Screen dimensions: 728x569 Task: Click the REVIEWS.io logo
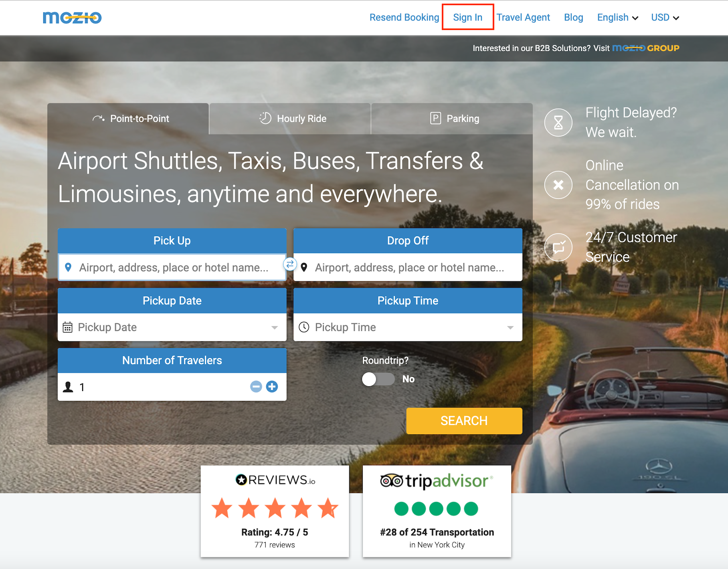pos(275,480)
